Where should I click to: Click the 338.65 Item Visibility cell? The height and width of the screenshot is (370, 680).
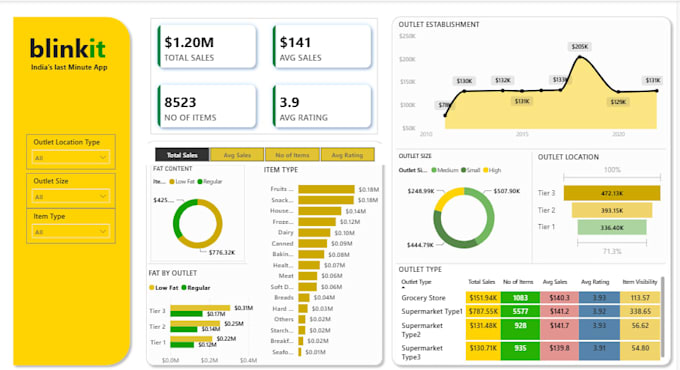pos(640,311)
